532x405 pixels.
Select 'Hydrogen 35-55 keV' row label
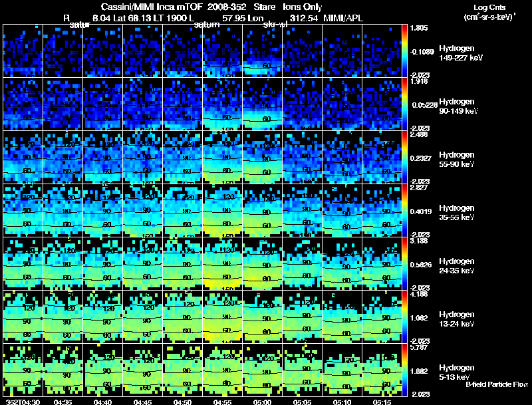click(457, 213)
